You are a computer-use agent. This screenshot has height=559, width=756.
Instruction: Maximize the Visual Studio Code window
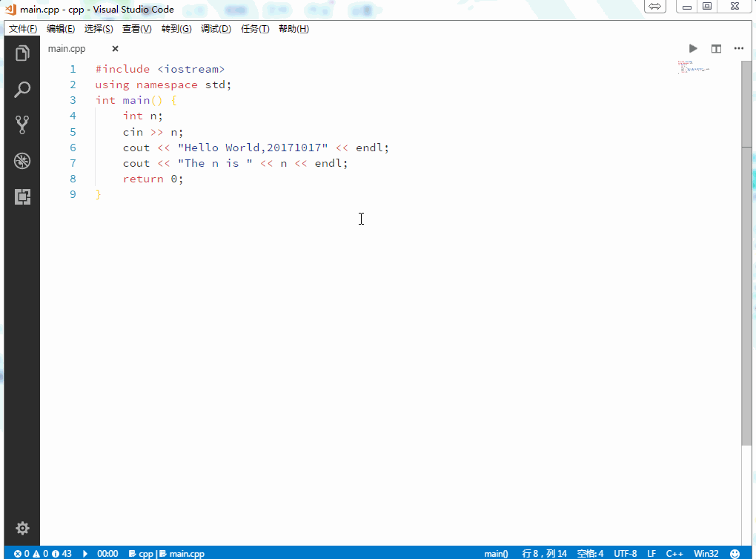tap(707, 6)
